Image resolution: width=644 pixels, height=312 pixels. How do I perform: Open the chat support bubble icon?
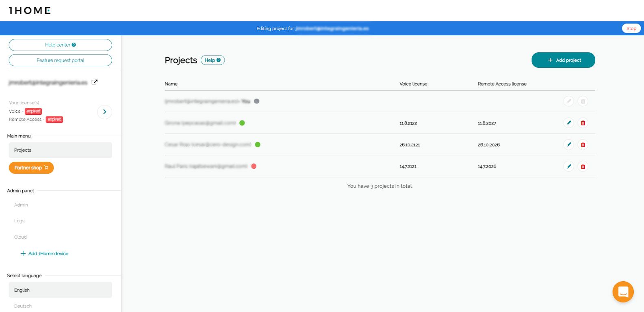(x=623, y=292)
